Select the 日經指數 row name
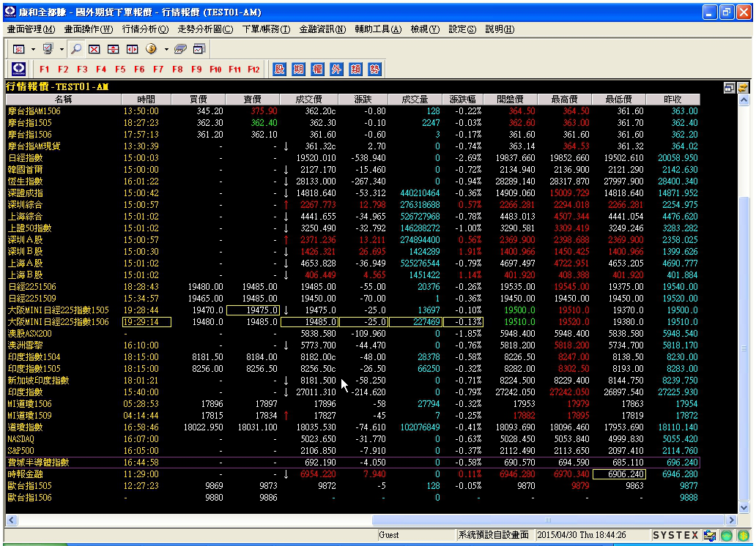This screenshot has width=756, height=546. click(25, 158)
